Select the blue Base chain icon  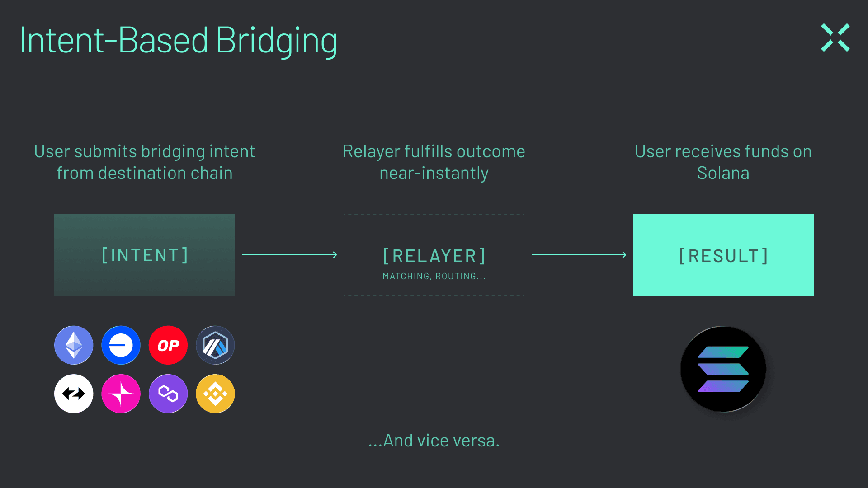click(x=121, y=345)
